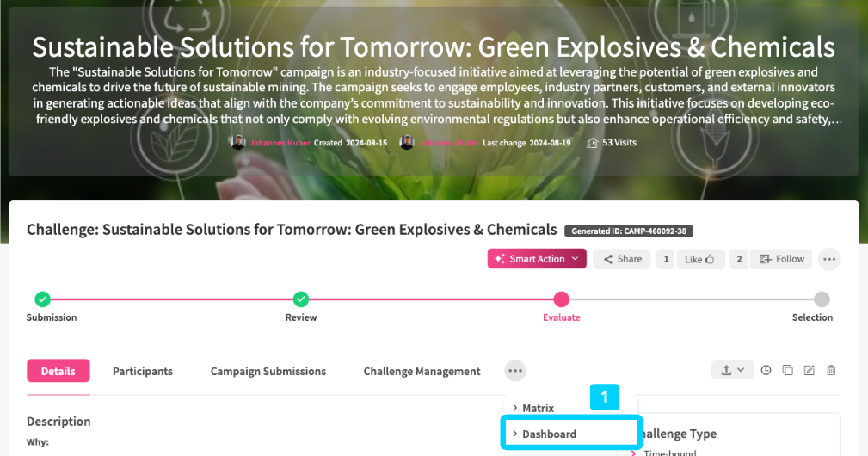Open the Smart Action dropdown
The height and width of the screenshot is (456, 868).
[x=538, y=259]
